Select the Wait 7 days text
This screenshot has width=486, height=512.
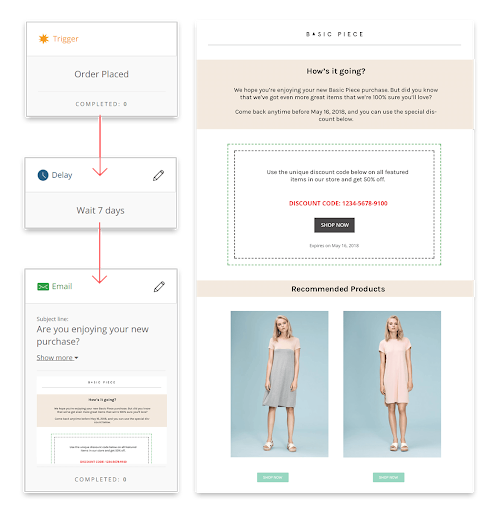100,210
